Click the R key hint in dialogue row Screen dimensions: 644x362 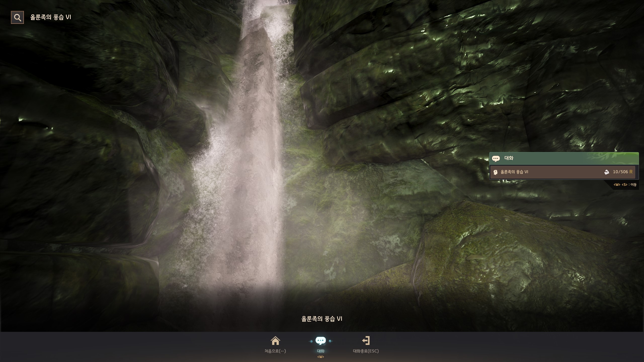click(x=631, y=172)
